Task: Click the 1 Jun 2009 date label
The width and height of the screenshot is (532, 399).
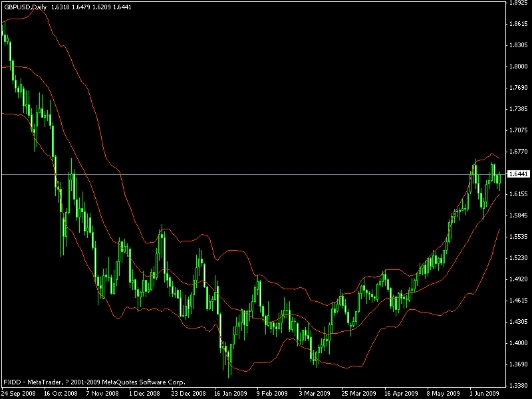Action: (485, 394)
